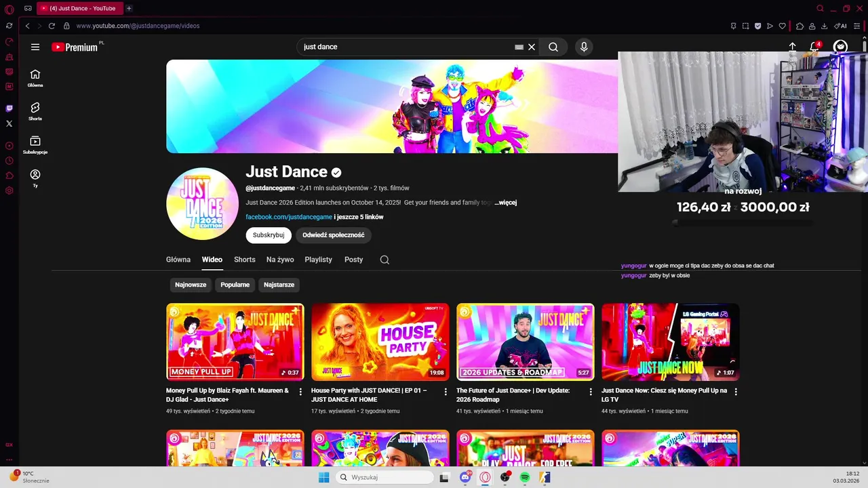Viewport: 868px width, 488px height.
Task: Open the Playlisty channel tab
Action: [318, 260]
